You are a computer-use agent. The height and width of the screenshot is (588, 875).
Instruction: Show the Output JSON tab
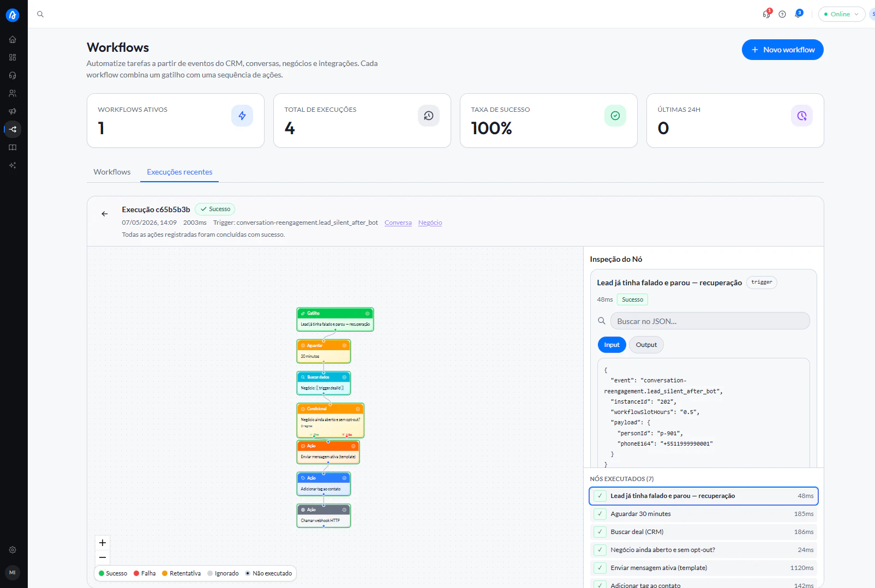(x=646, y=345)
